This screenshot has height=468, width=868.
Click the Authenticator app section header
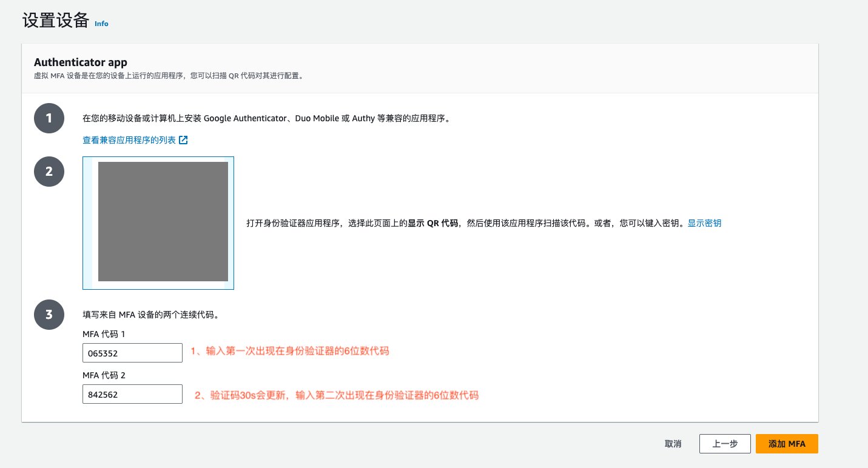point(80,62)
